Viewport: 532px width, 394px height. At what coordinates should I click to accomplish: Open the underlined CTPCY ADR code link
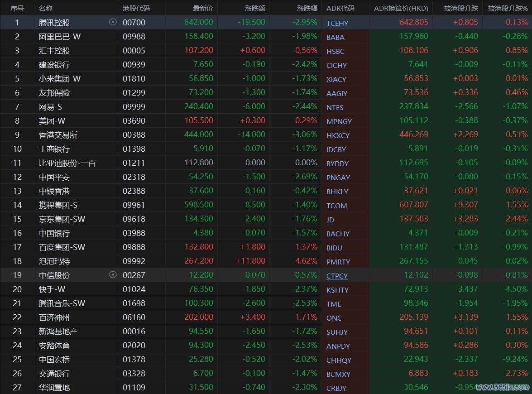337,276
